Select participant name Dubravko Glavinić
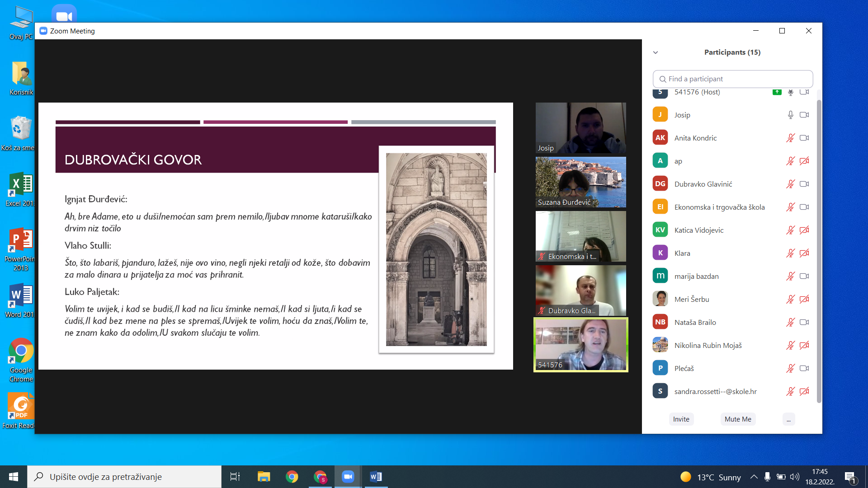 (x=703, y=184)
